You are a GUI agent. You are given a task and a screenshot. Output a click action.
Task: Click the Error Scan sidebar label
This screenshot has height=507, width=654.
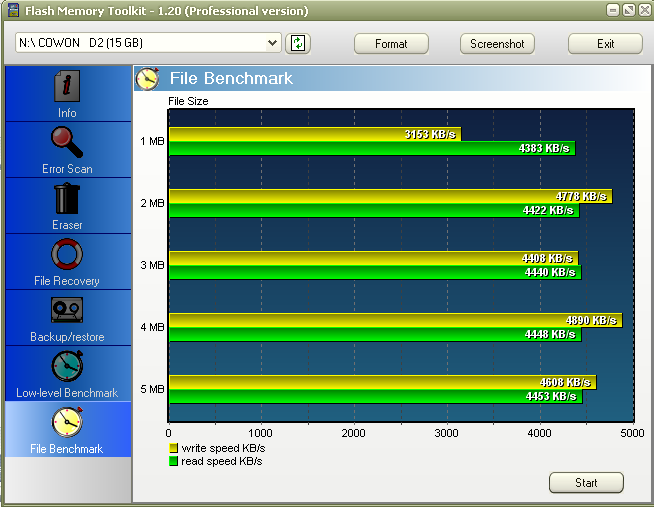[67, 169]
